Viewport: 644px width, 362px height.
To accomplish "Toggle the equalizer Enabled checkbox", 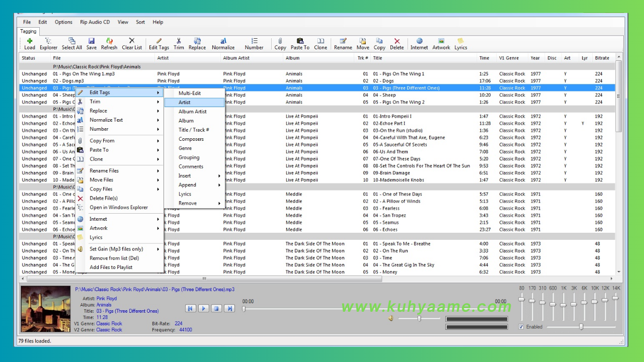I will click(521, 327).
